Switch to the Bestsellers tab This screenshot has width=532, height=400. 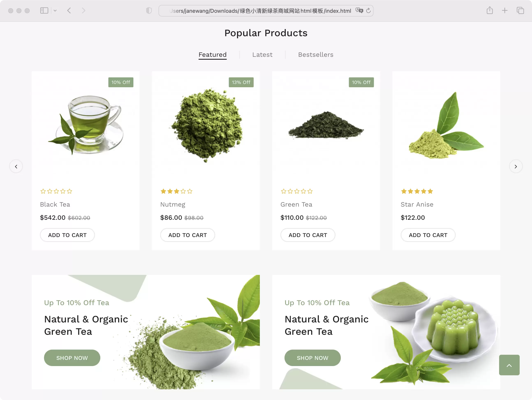point(316,55)
